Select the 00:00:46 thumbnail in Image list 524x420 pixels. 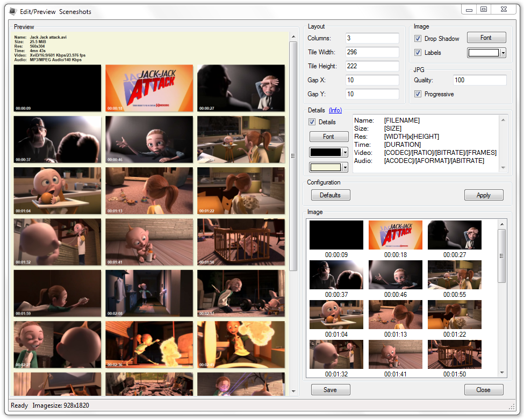396,275
